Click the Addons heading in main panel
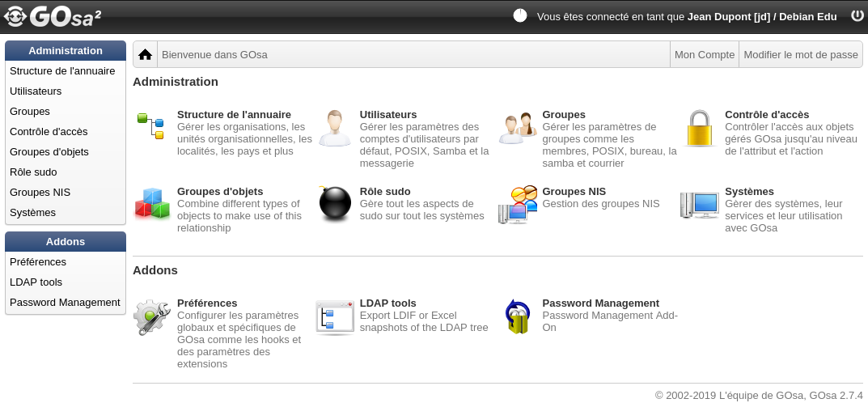The image size is (868, 403). tap(155, 270)
